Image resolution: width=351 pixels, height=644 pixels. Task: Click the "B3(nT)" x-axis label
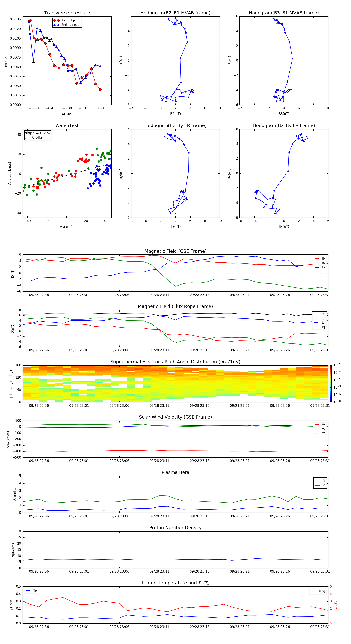[284, 114]
